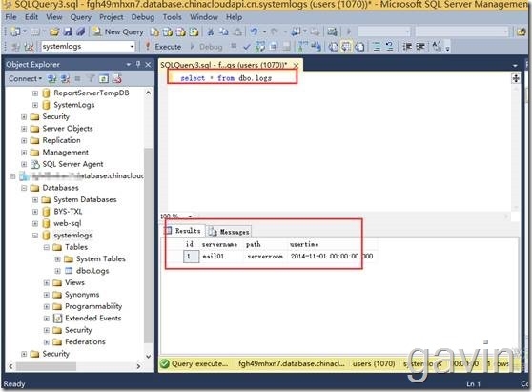Click Disconnect icon in Object Explorer
532x392 pixels.
click(x=65, y=79)
